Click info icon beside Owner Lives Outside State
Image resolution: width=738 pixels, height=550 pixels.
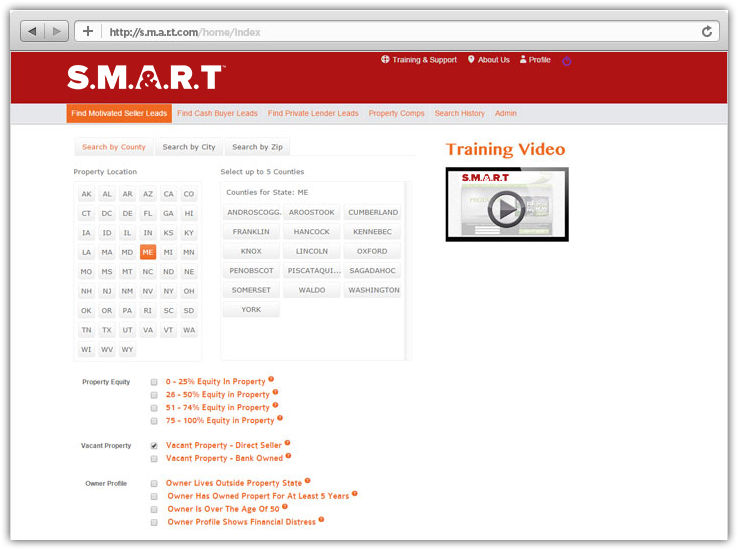click(x=307, y=480)
